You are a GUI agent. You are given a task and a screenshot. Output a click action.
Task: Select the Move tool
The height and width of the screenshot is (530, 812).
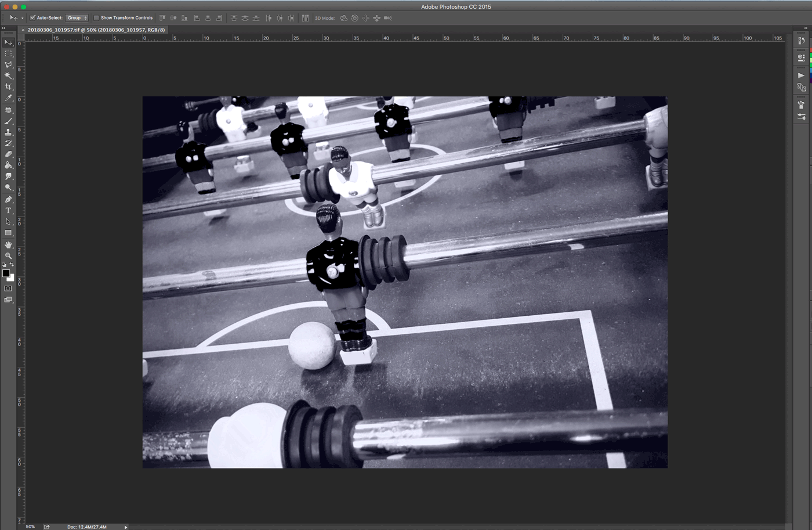click(8, 43)
